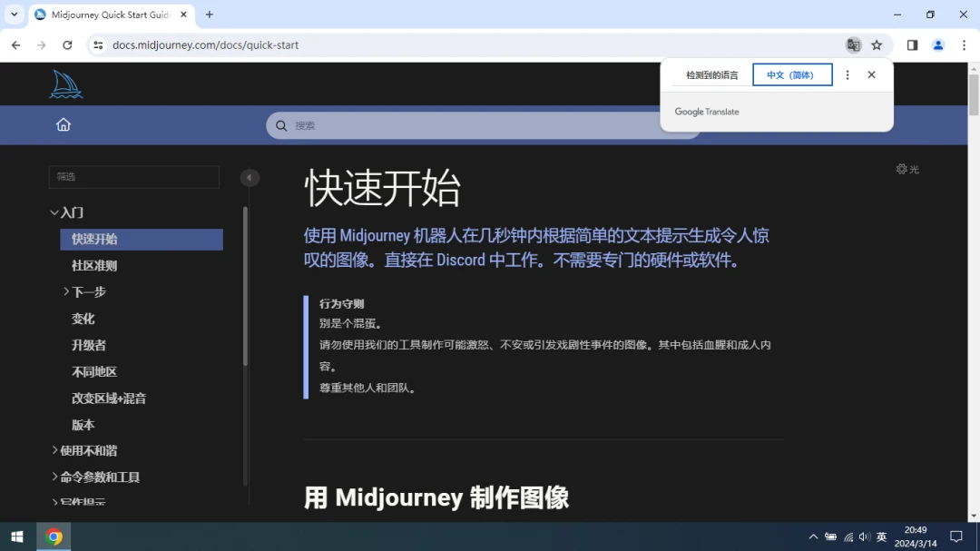This screenshot has width=980, height=551.
Task: Click Chrome icon in taskbar
Action: (x=54, y=536)
